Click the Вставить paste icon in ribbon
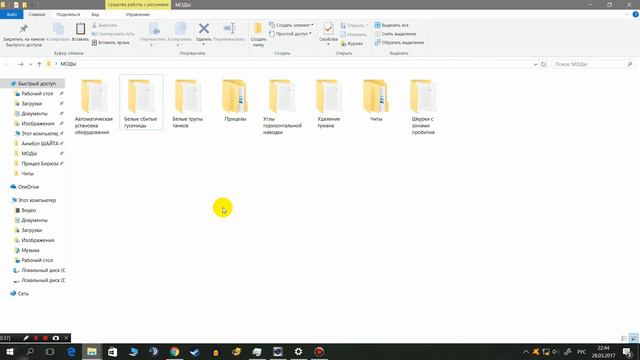This screenshot has width=640, height=360. 80,32
